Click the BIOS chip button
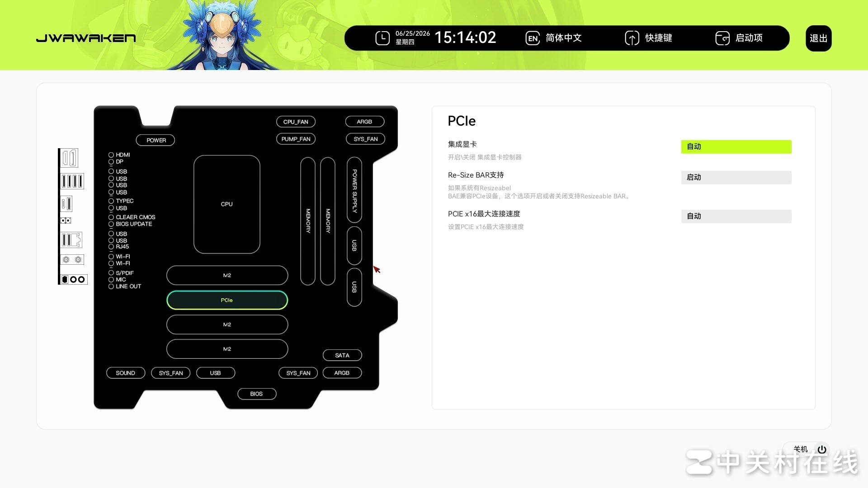This screenshot has height=488, width=868. [257, 394]
